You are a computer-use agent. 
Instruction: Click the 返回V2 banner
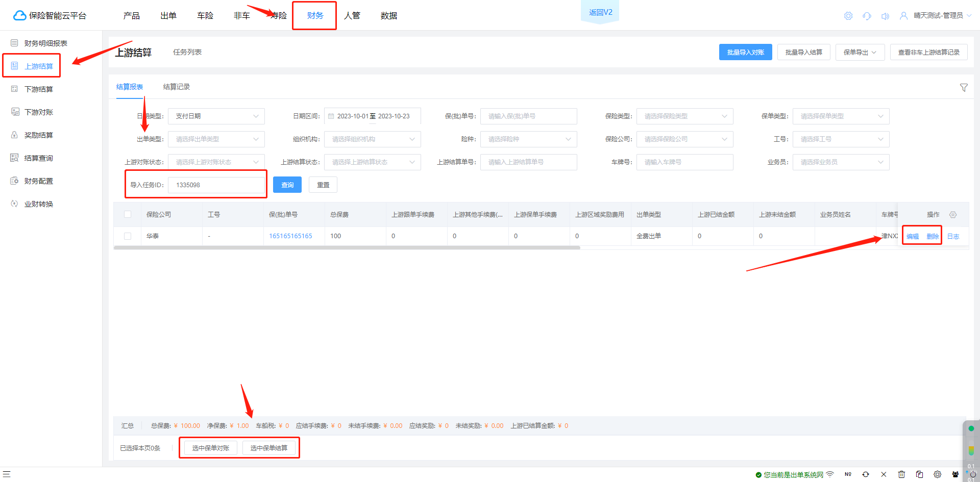click(x=600, y=12)
